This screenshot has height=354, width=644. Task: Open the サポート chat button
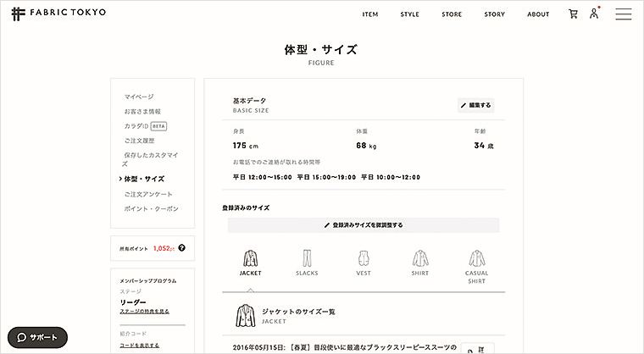37,337
